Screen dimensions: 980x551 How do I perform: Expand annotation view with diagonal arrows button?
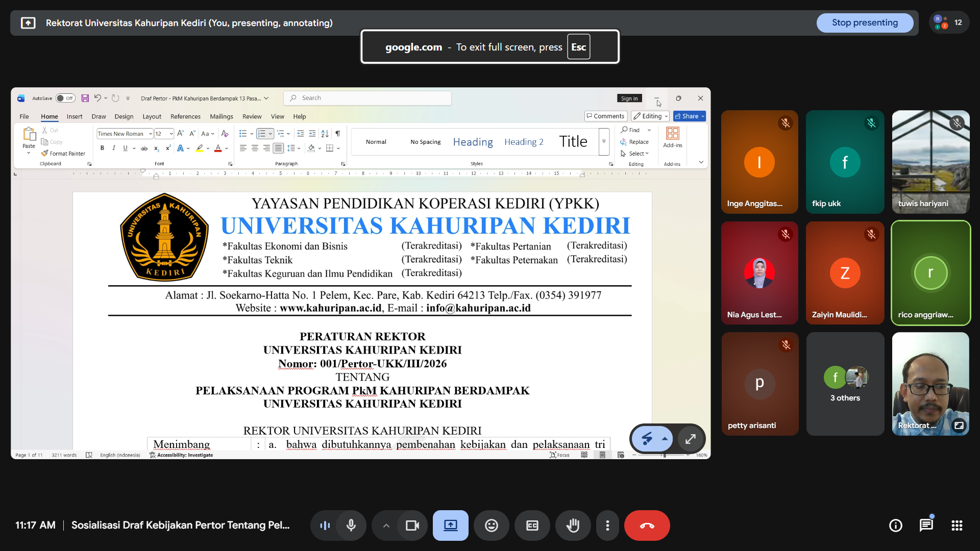[691, 439]
